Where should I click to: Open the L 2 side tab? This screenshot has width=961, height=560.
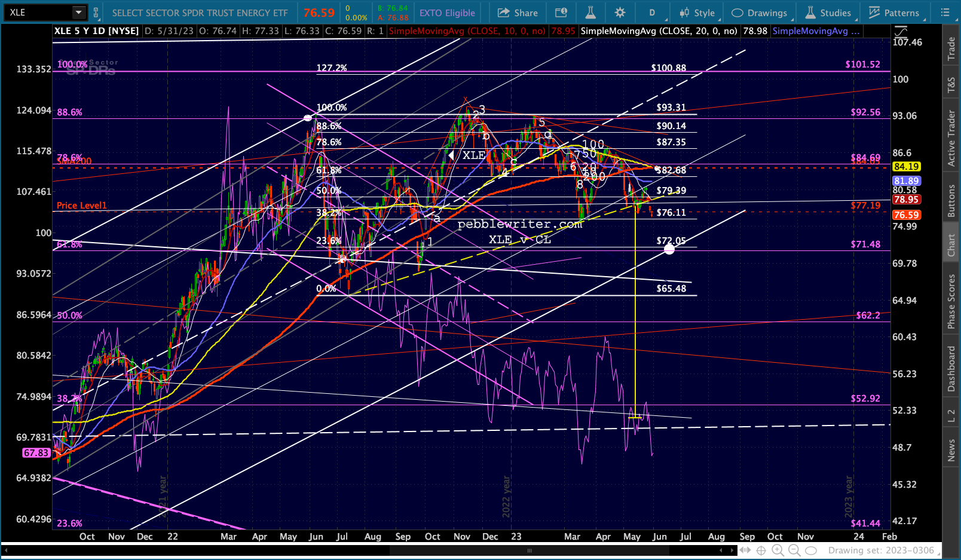tap(951, 416)
